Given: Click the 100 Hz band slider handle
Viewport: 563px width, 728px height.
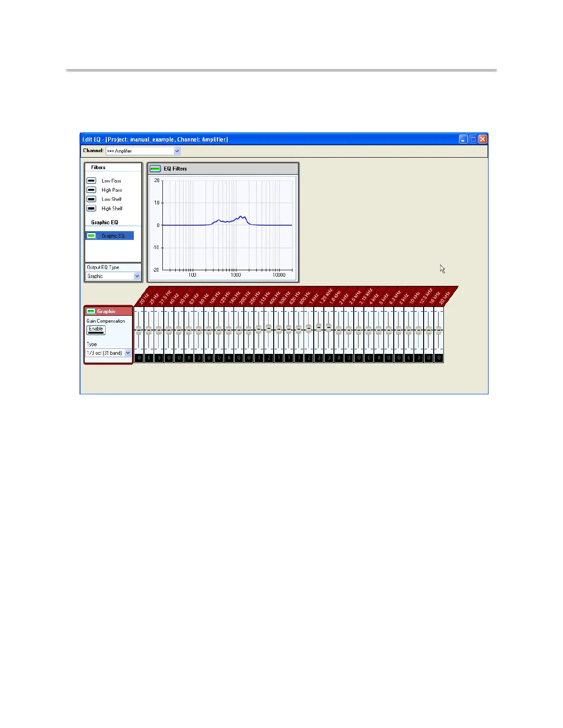Looking at the screenshot, I should 209,330.
